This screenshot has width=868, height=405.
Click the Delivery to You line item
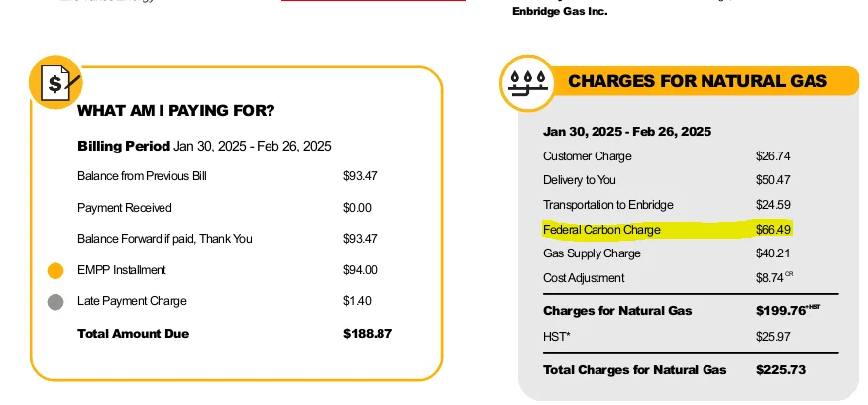(579, 180)
